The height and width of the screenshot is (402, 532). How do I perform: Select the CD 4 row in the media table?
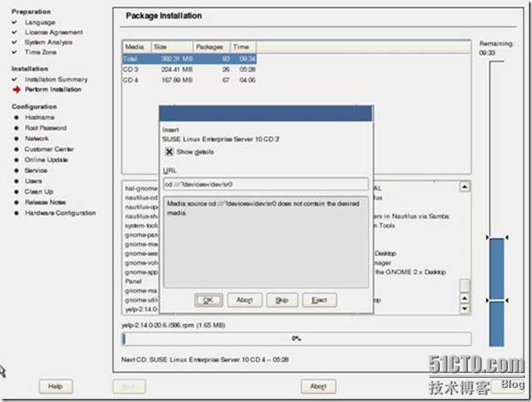189,80
